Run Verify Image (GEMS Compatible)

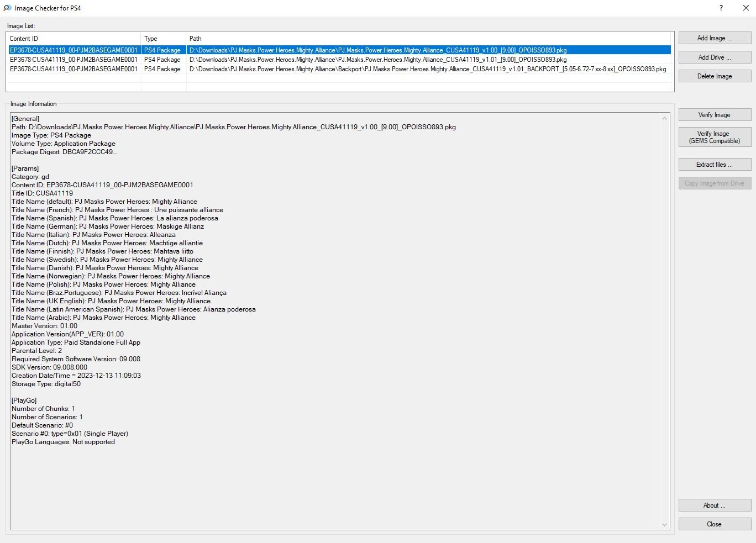[x=715, y=137]
